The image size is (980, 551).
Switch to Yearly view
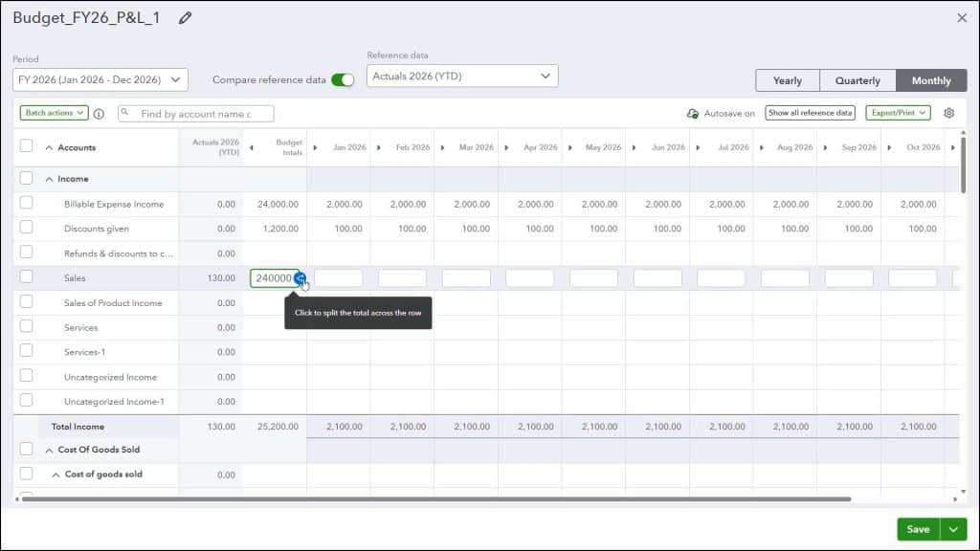tap(788, 80)
